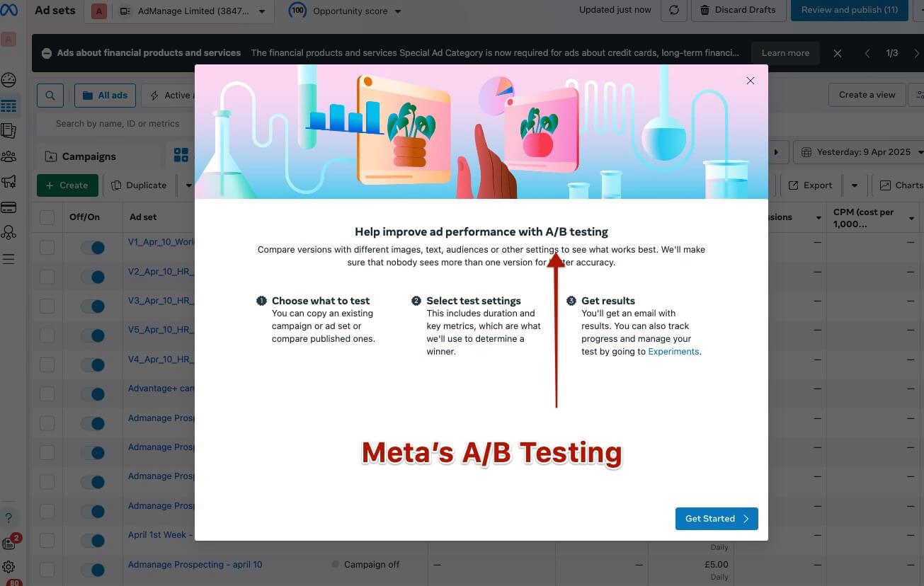Click the red 80 badge in the sidebar
The height and width of the screenshot is (586, 924).
(x=14, y=582)
